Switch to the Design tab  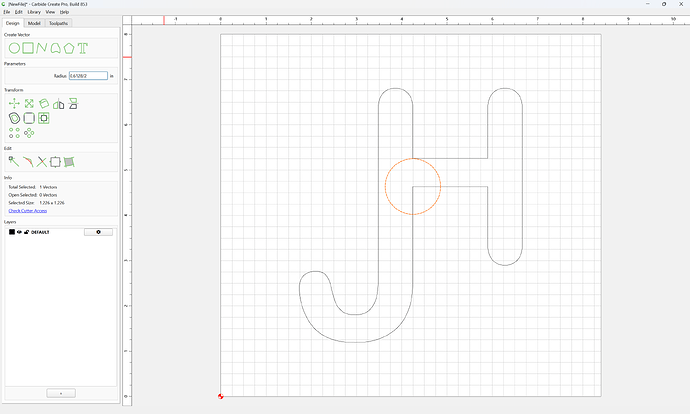point(12,23)
